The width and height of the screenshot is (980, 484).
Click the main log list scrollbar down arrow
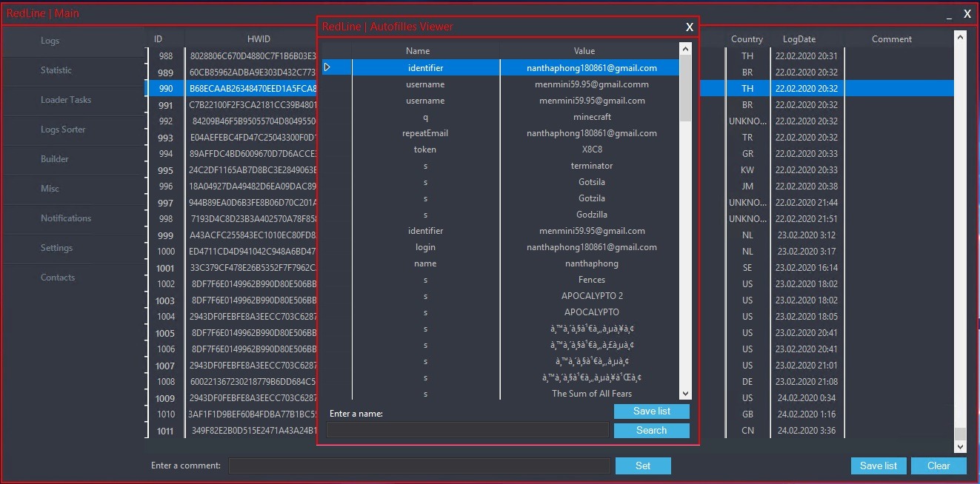[x=960, y=447]
